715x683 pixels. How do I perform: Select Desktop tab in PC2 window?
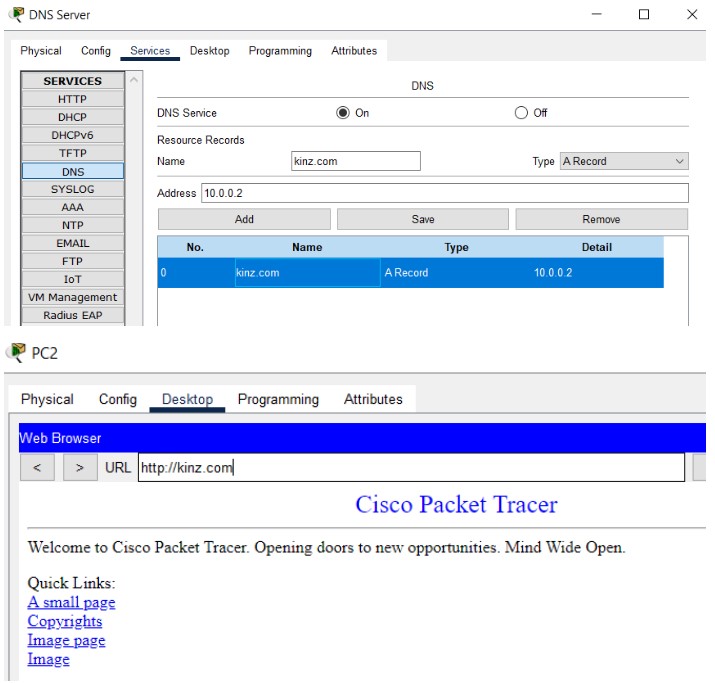pos(187,399)
